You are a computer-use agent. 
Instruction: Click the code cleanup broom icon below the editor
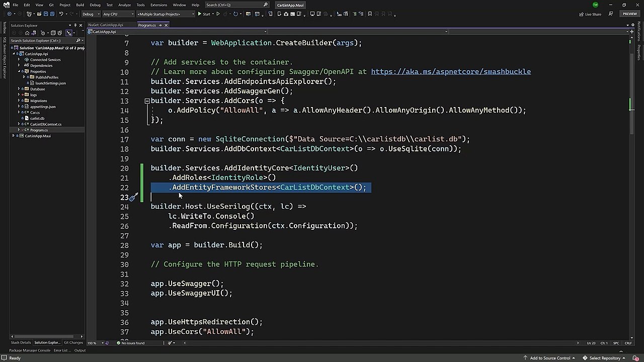coord(171,343)
